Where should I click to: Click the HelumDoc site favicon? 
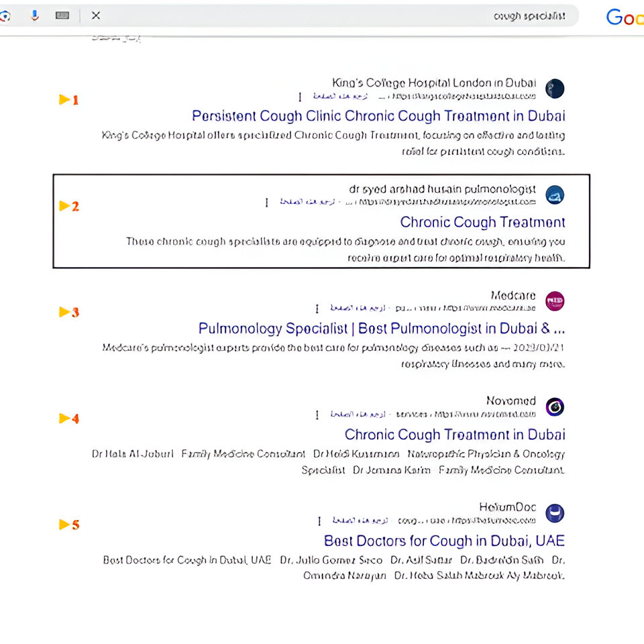(x=555, y=513)
